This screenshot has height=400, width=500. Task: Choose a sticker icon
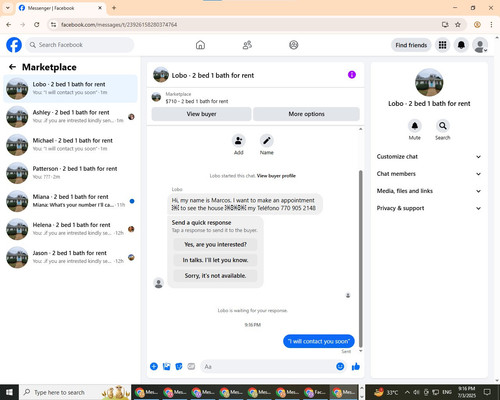coord(179,367)
